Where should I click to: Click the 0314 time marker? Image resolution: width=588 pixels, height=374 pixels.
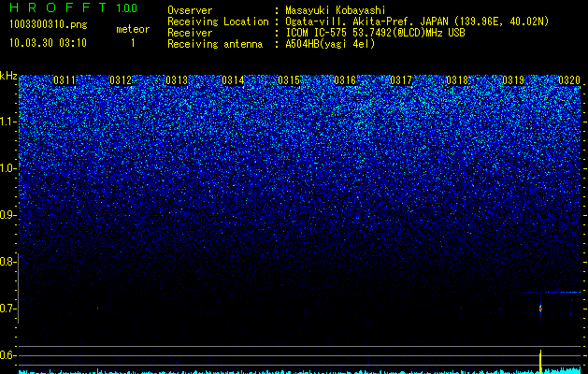pos(233,80)
